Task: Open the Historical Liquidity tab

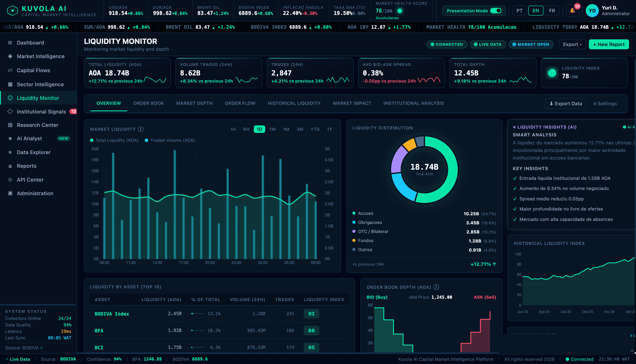Action: (x=294, y=103)
